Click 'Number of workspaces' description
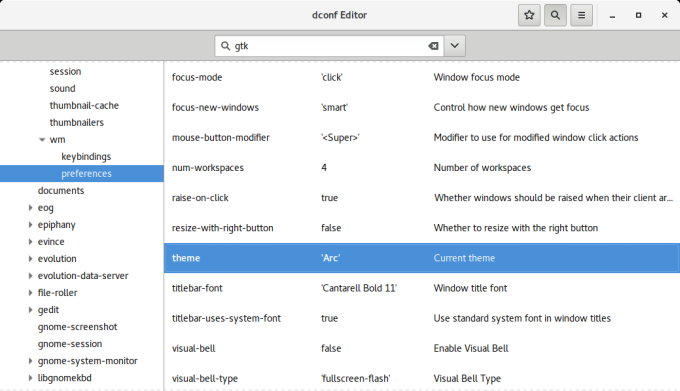Image resolution: width=680 pixels, height=391 pixels. coord(482,168)
